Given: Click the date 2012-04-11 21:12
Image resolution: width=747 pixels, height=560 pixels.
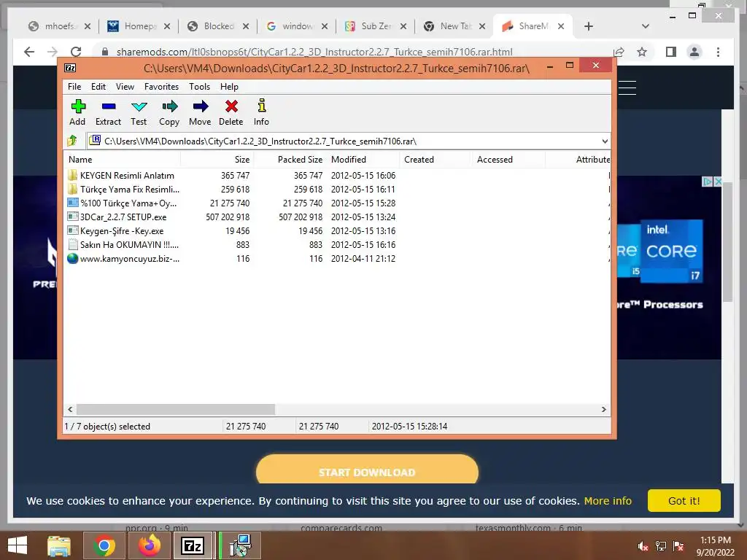Looking at the screenshot, I should click(x=363, y=259).
